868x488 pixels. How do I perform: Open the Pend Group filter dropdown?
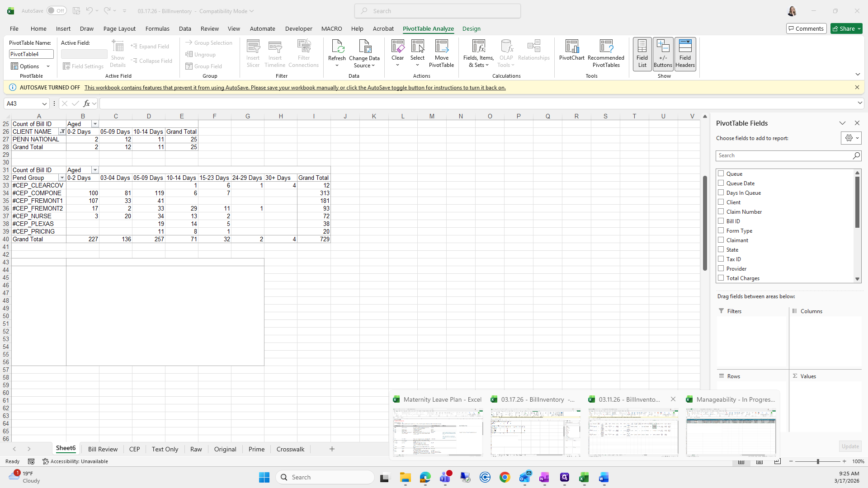coord(62,178)
